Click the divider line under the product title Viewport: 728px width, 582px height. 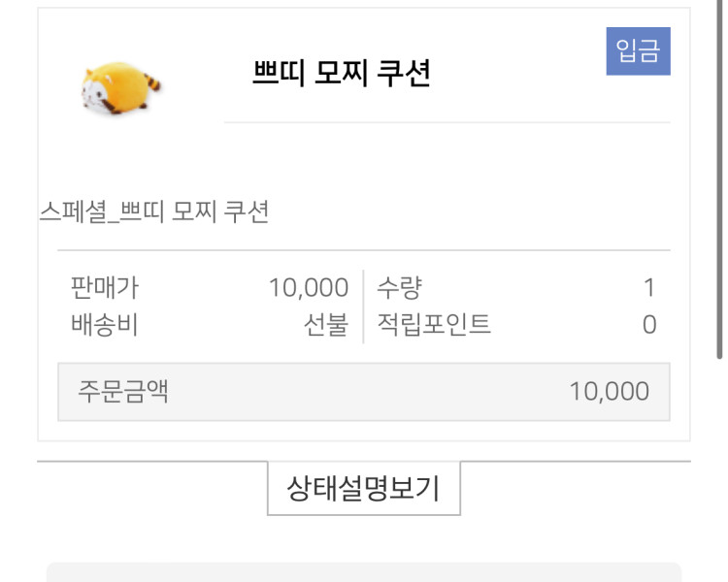[x=447, y=122]
